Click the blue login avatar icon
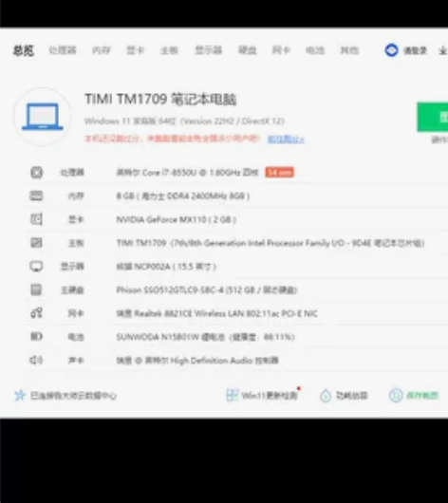The width and height of the screenshot is (448, 503). [x=391, y=50]
